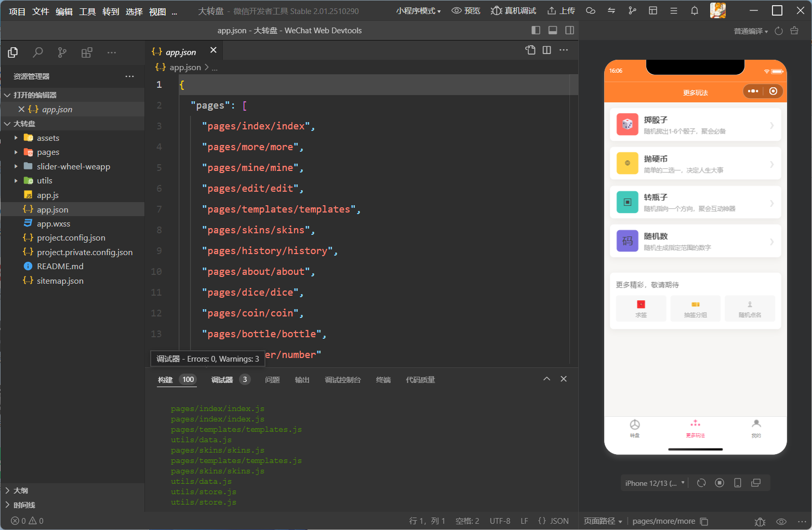Close the app.json editor tab
The width and height of the screenshot is (812, 530).
[213, 50]
